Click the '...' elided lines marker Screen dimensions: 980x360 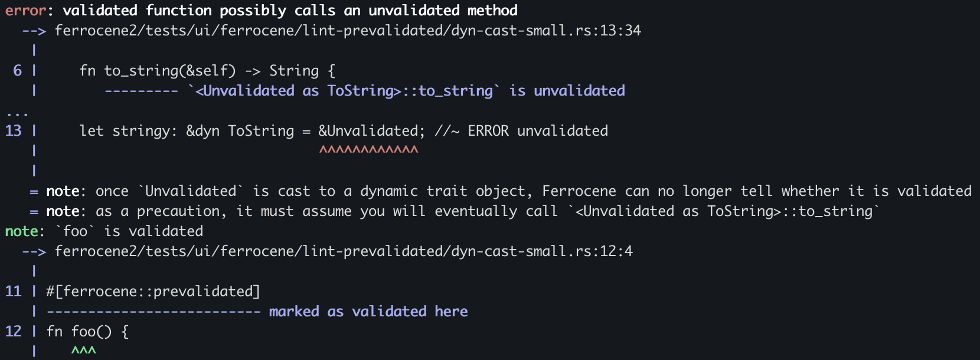[x=17, y=112]
